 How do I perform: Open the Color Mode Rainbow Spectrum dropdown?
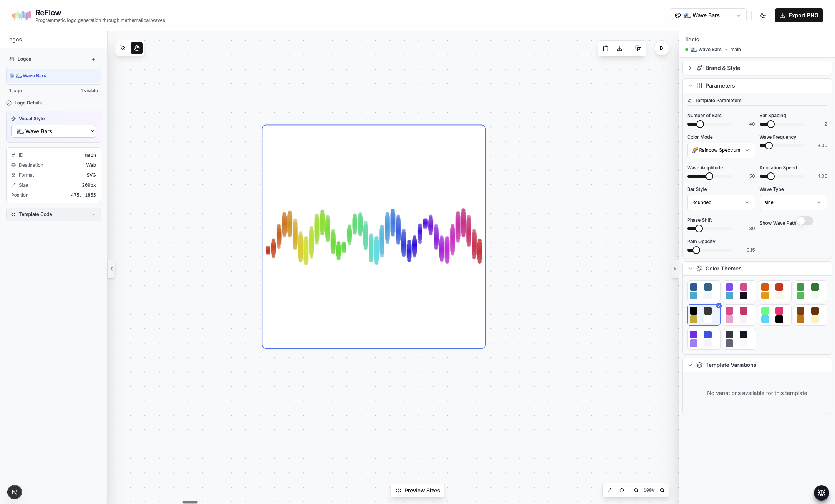point(721,150)
